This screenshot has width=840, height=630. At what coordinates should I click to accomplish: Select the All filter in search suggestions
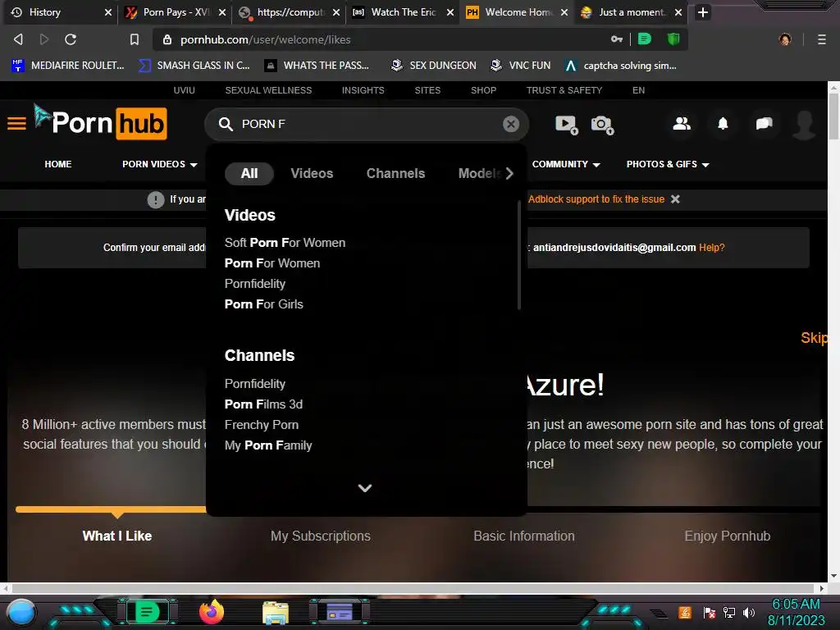click(x=249, y=174)
